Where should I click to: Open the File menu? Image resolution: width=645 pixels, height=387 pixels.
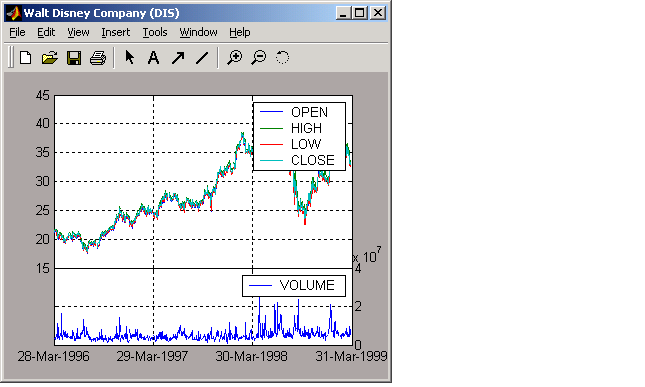(x=17, y=32)
